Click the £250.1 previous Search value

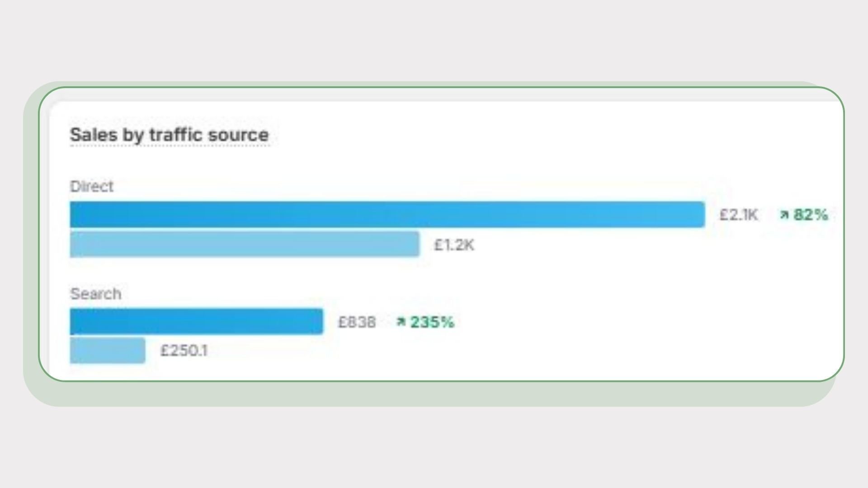click(x=184, y=351)
